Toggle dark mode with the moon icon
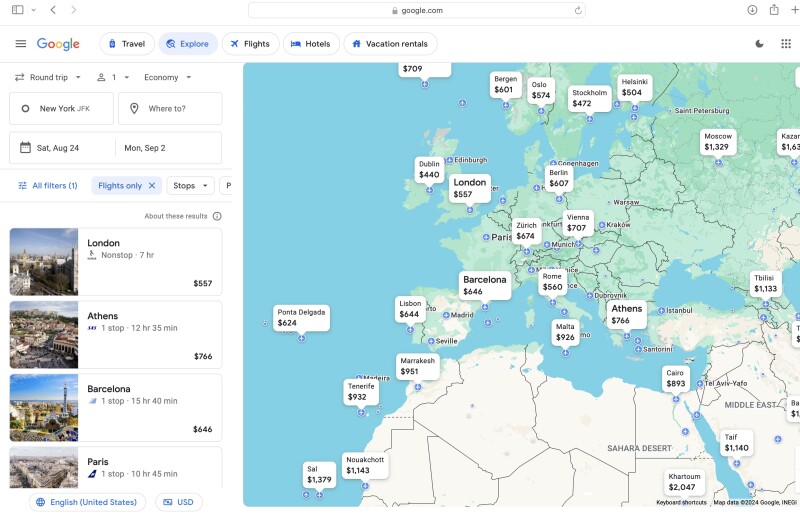800x516 pixels. tap(759, 44)
